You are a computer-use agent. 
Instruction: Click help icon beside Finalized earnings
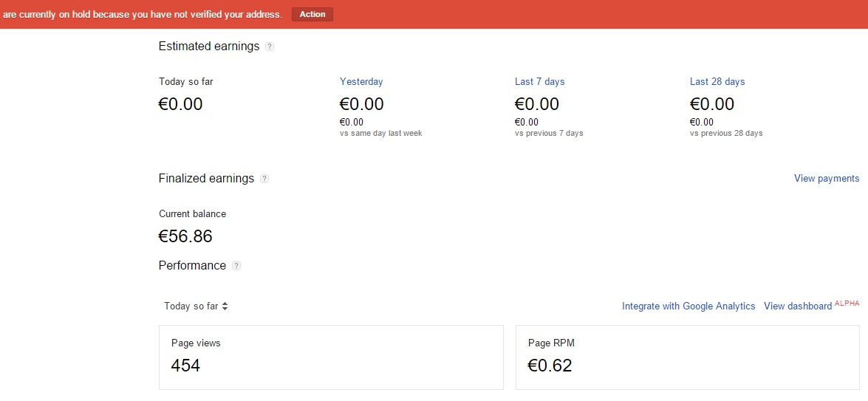pyautogui.click(x=264, y=179)
